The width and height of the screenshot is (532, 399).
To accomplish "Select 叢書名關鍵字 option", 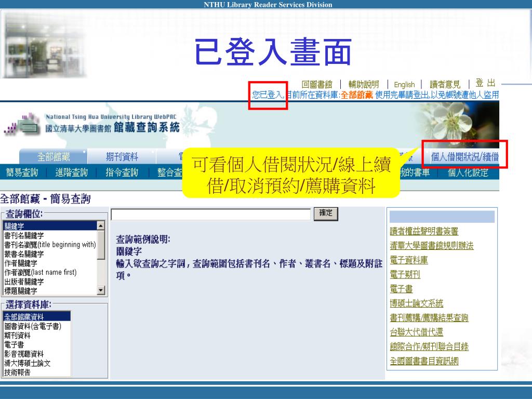I will 50,254.
